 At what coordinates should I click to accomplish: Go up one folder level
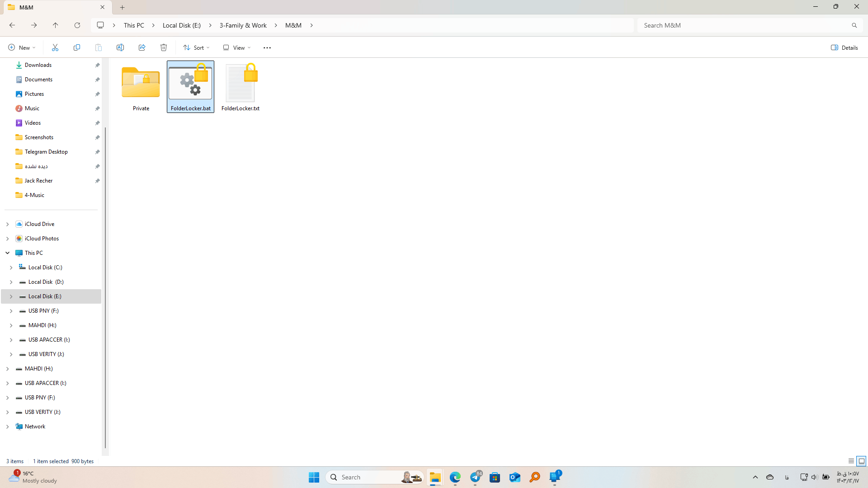56,25
